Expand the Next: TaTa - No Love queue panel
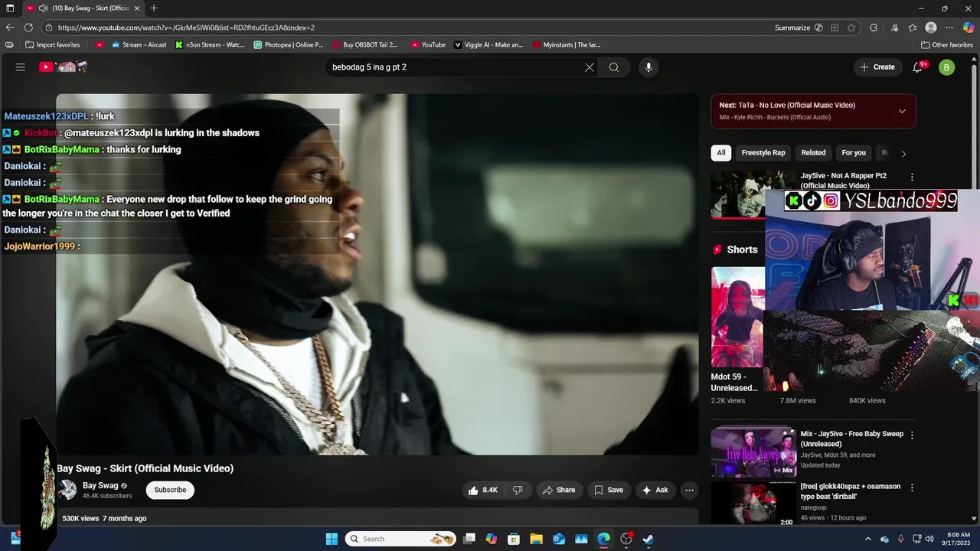Screen dimensions: 980x551 [902, 111]
